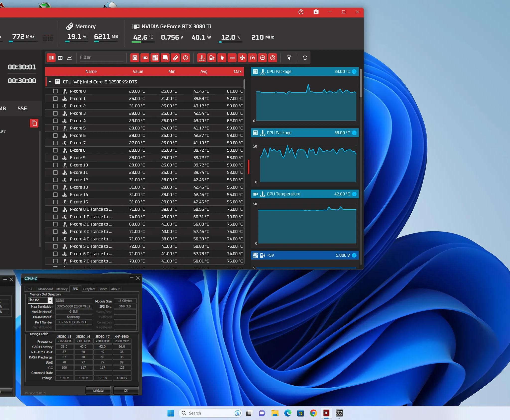Toggle the motherboard sensor filter

click(155, 58)
